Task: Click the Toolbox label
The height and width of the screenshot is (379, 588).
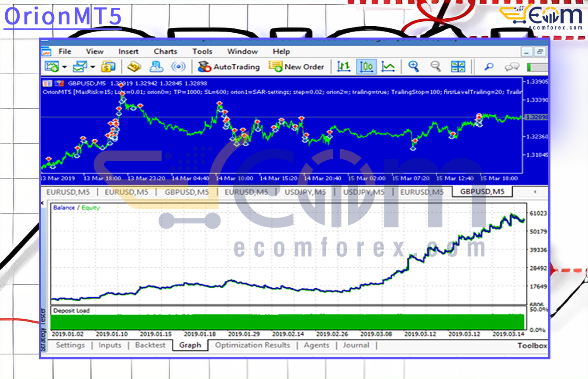Action: 532,345
